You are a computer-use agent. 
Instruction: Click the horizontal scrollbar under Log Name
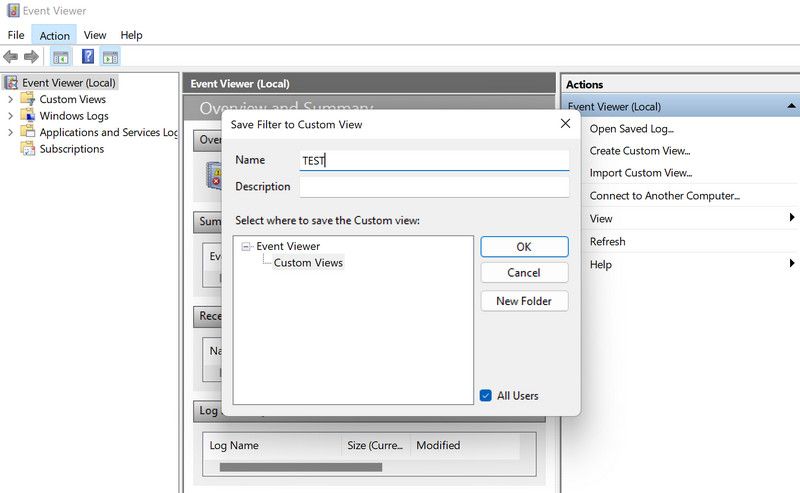(300, 467)
